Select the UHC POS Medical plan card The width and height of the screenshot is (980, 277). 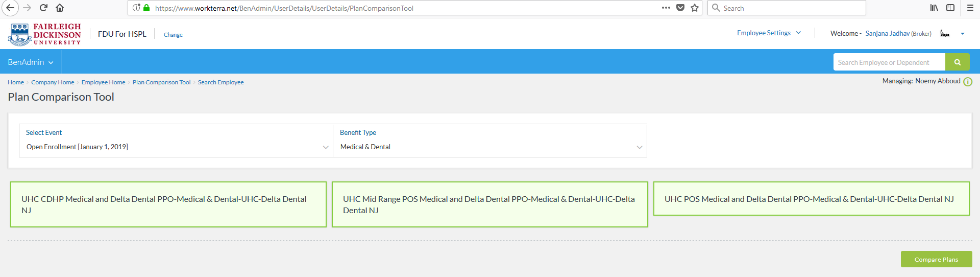812,199
